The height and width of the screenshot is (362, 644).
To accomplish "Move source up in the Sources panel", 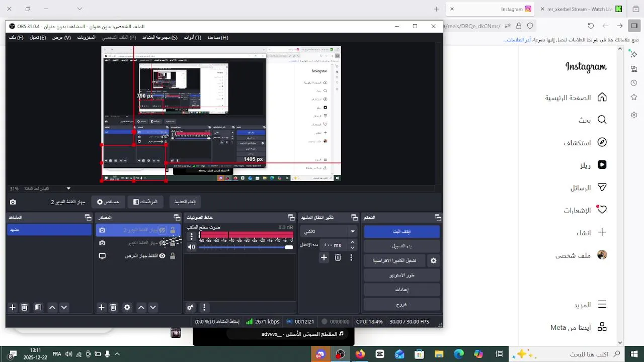I will (141, 307).
